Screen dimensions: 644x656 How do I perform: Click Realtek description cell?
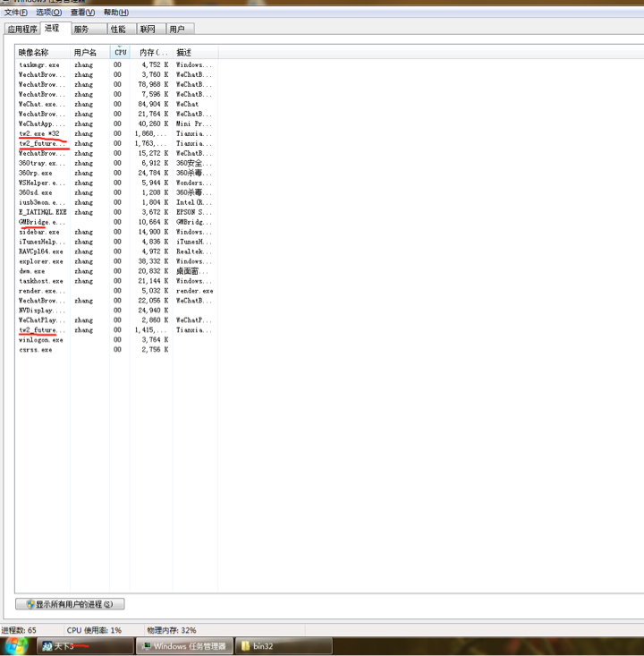pyautogui.click(x=193, y=251)
